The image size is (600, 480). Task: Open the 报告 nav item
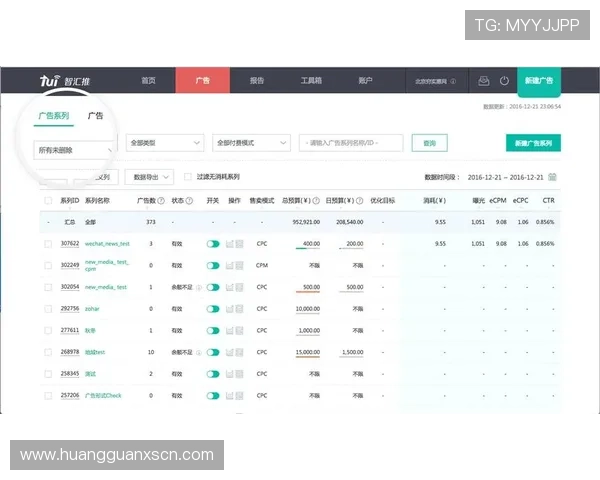point(257,80)
